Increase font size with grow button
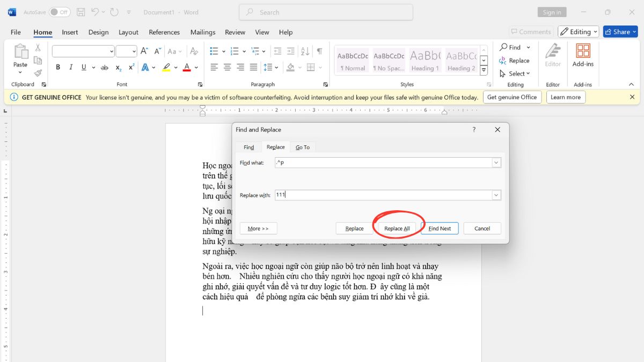 point(144,51)
